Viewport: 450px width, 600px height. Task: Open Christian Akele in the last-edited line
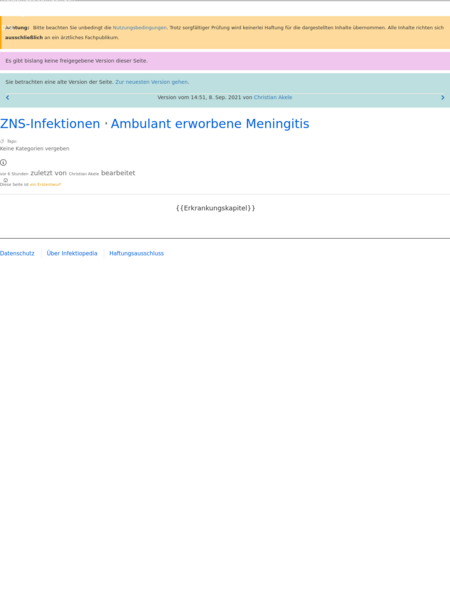[x=84, y=174]
